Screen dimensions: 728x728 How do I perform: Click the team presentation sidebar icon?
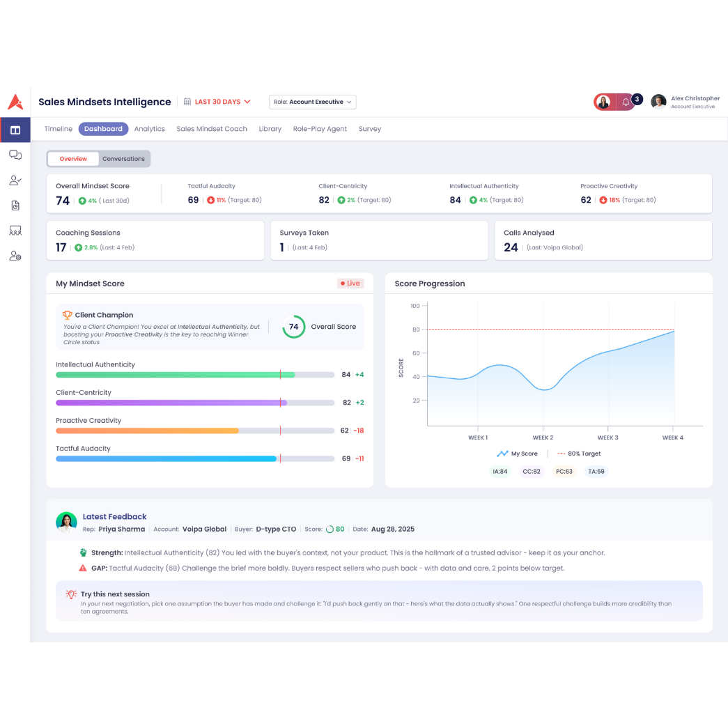click(x=15, y=231)
